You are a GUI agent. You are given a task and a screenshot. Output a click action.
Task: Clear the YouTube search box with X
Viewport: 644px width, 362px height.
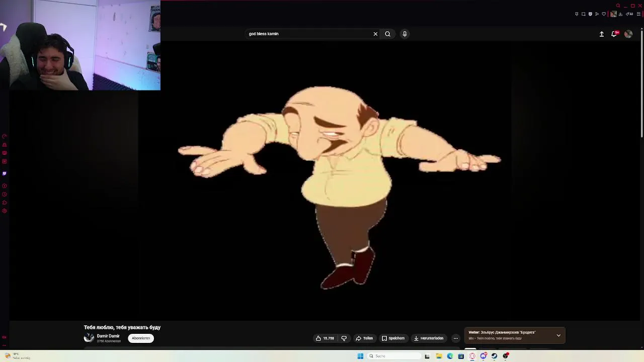(x=375, y=34)
